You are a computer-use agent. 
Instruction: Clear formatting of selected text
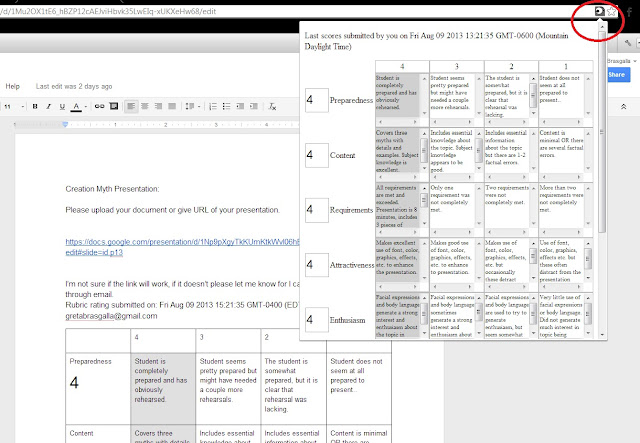(272, 107)
